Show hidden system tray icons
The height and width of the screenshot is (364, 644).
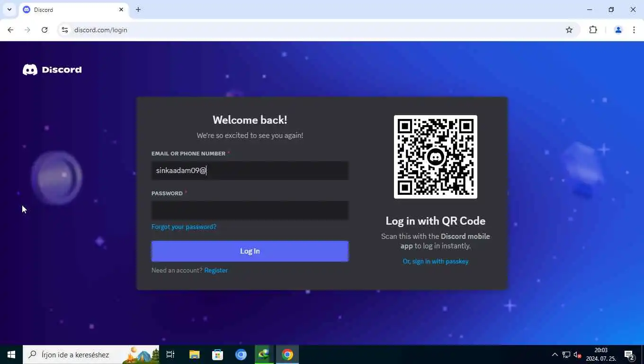555,355
